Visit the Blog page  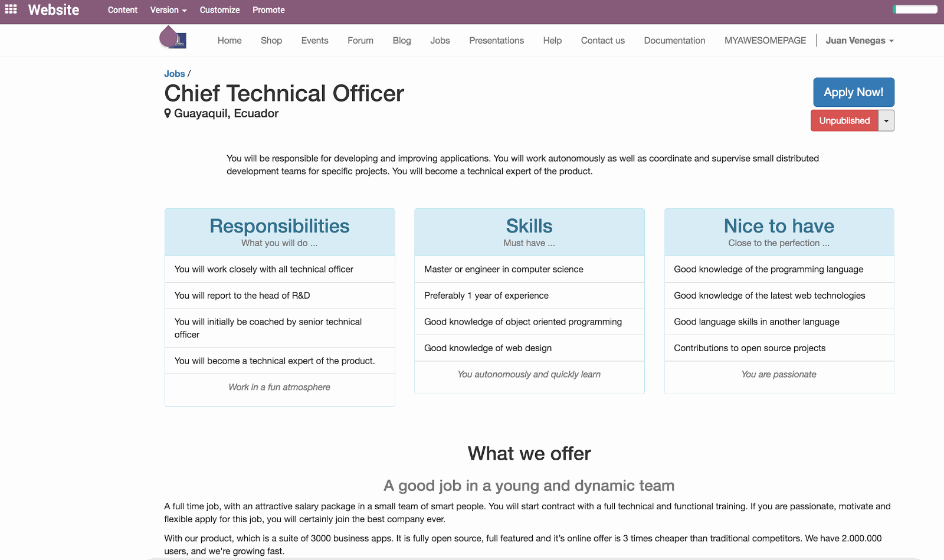[402, 41]
